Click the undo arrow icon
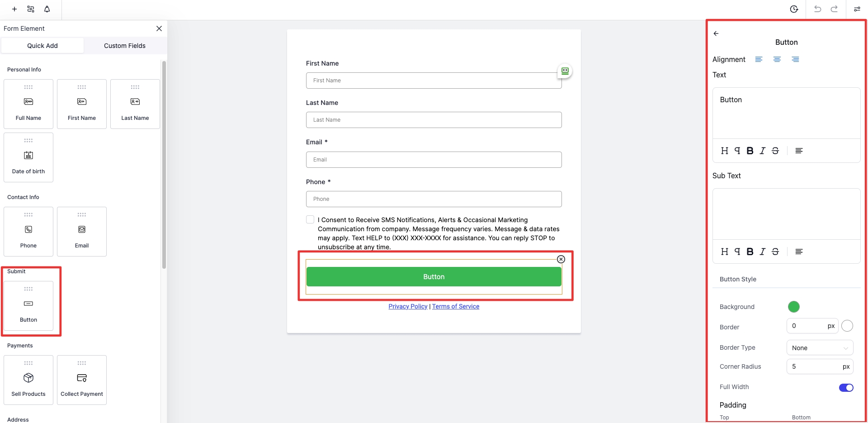 coord(817,9)
